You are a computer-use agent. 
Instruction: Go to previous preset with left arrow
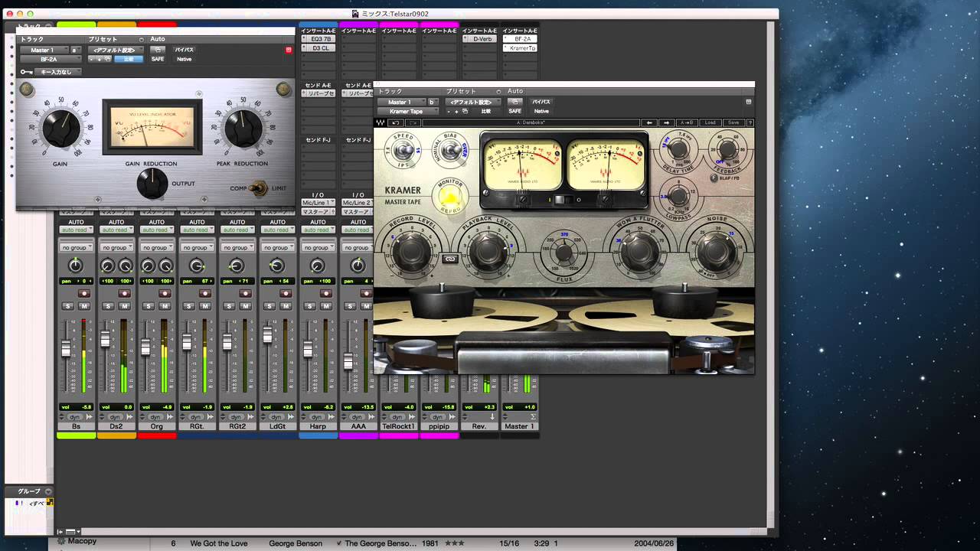[650, 122]
